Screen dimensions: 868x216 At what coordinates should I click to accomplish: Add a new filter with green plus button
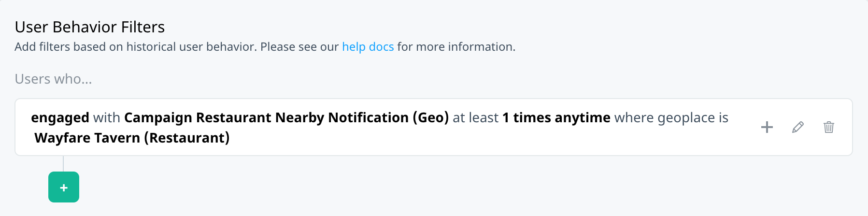click(64, 187)
